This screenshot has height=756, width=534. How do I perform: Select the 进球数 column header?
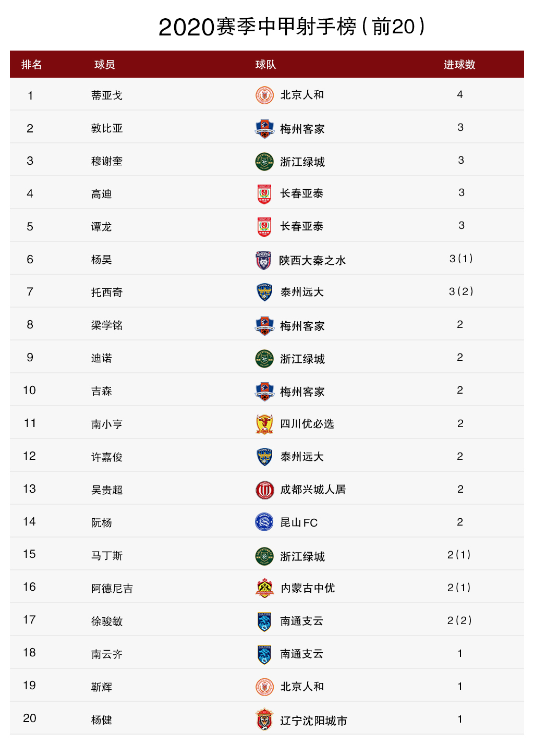point(459,65)
